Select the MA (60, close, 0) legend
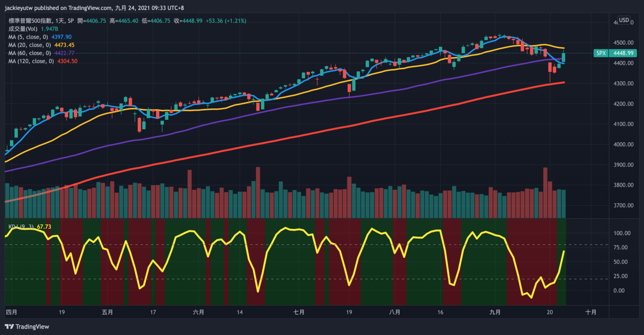 pyautogui.click(x=30, y=53)
